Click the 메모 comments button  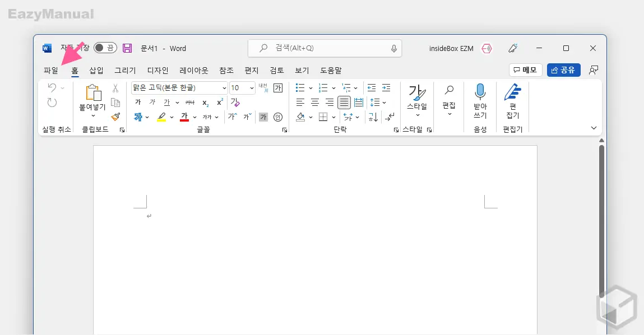[526, 70]
